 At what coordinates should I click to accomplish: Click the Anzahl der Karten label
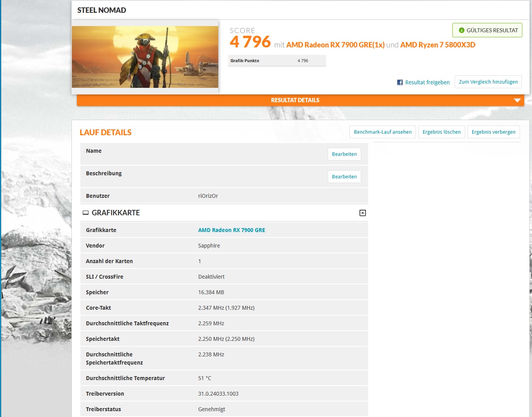point(109,261)
